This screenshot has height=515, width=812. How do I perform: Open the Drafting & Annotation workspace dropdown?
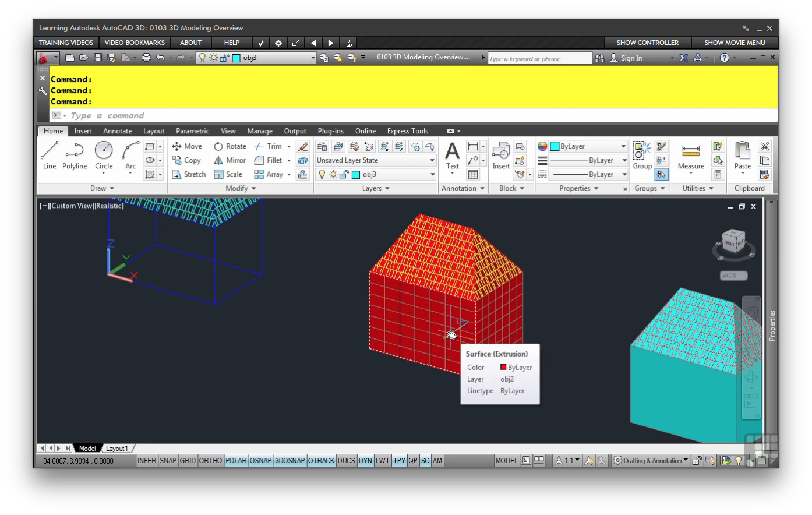coord(651,460)
